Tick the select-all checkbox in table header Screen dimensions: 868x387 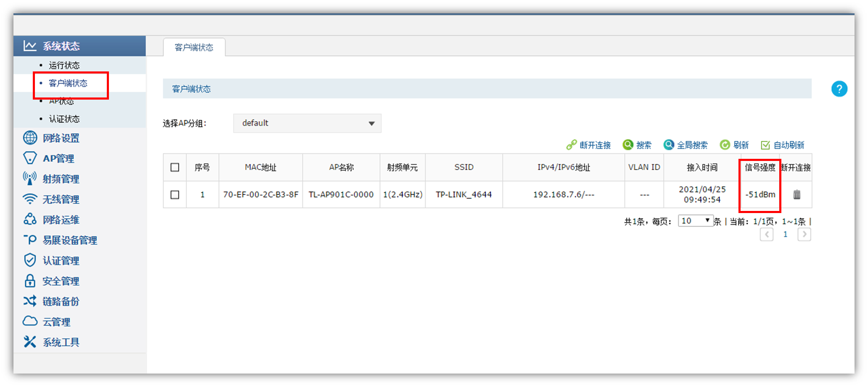tap(175, 168)
